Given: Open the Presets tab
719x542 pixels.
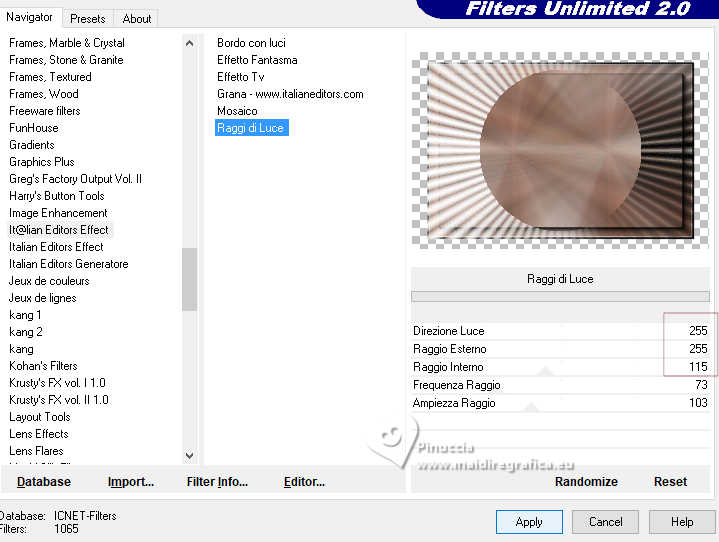Looking at the screenshot, I should tap(88, 19).
